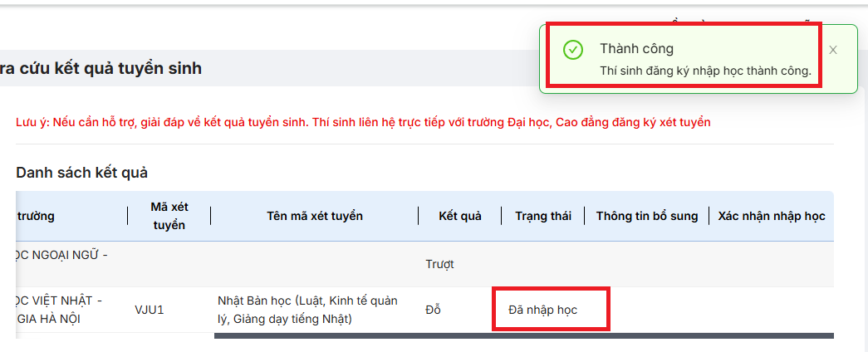This screenshot has width=868, height=352.
Task: Click the Tên mã xét tuyển column header
Action: coord(315,216)
